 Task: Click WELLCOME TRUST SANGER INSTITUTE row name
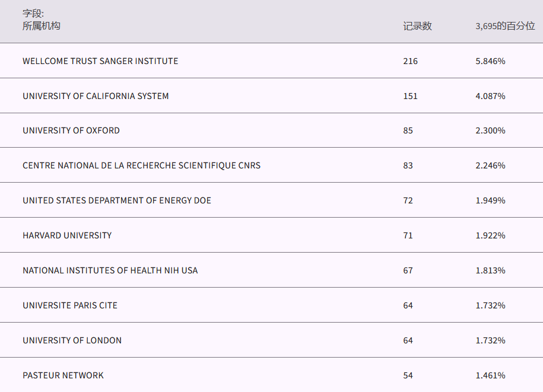tap(100, 61)
